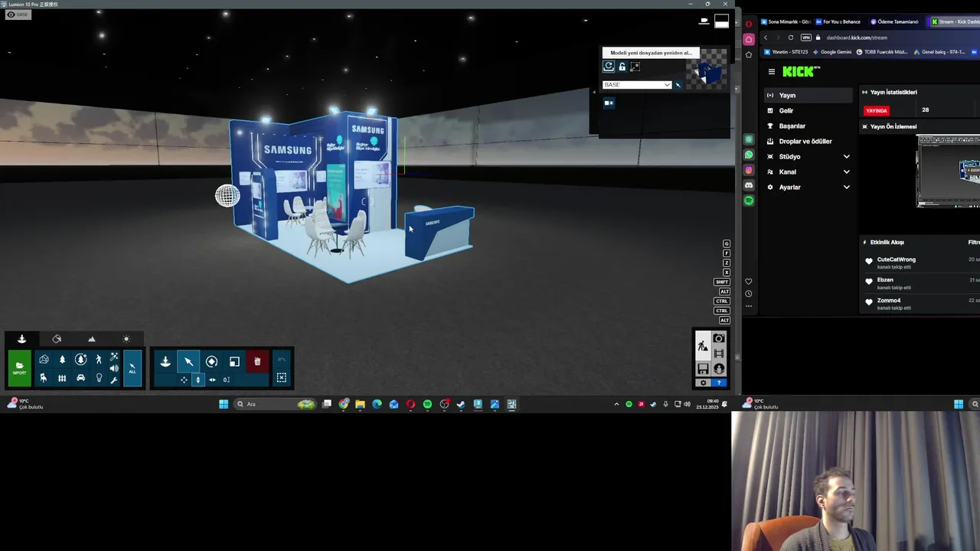Select the Lights bulb category icon

coord(98,378)
